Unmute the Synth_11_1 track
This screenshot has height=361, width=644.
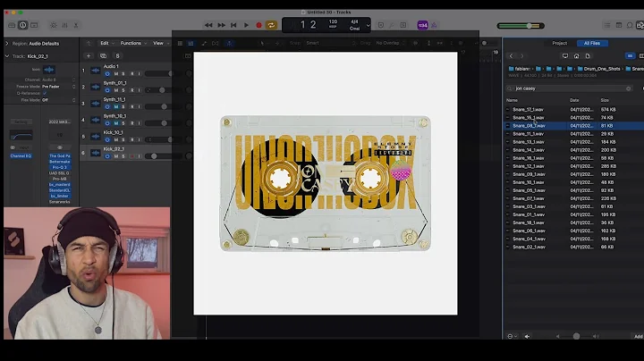115,106
